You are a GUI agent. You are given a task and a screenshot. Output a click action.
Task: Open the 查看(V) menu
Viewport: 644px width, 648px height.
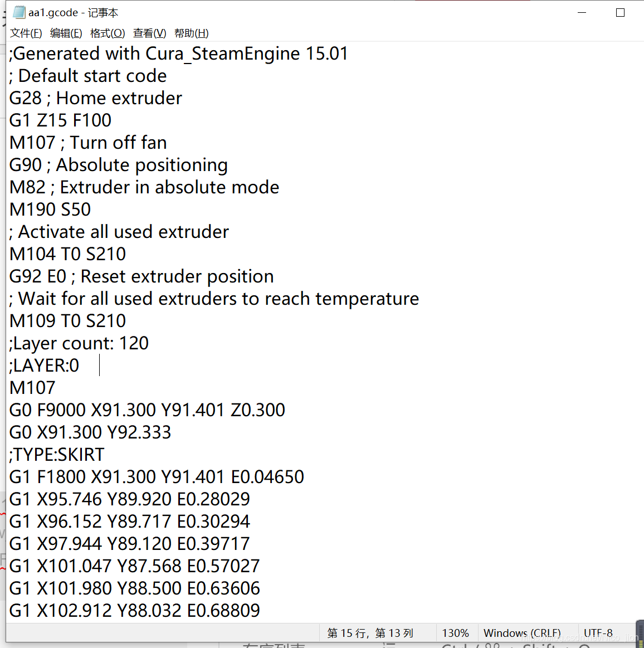tap(149, 33)
